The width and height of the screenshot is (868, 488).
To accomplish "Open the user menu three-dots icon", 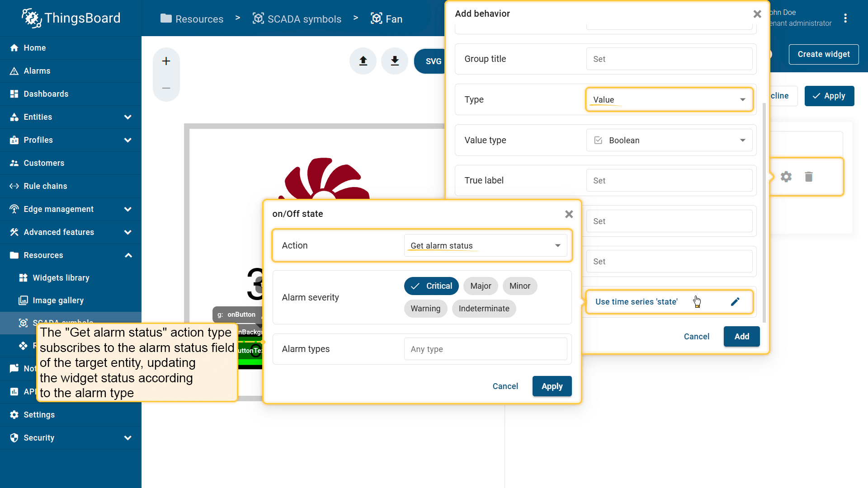I will tap(845, 18).
